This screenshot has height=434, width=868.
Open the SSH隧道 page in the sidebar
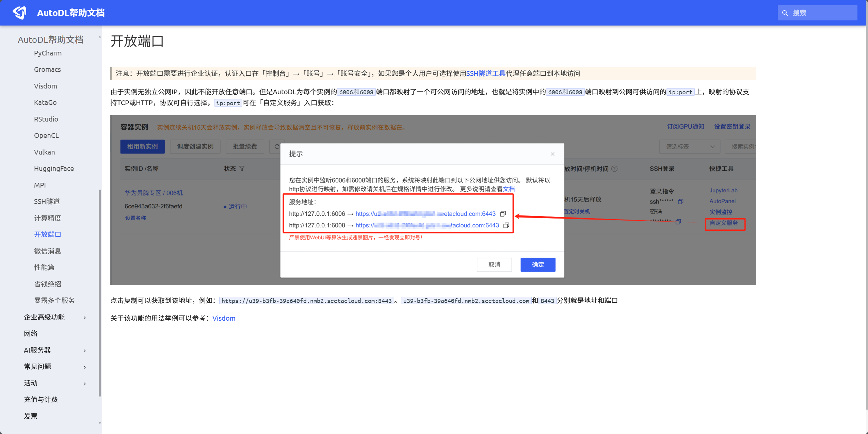[x=47, y=201]
